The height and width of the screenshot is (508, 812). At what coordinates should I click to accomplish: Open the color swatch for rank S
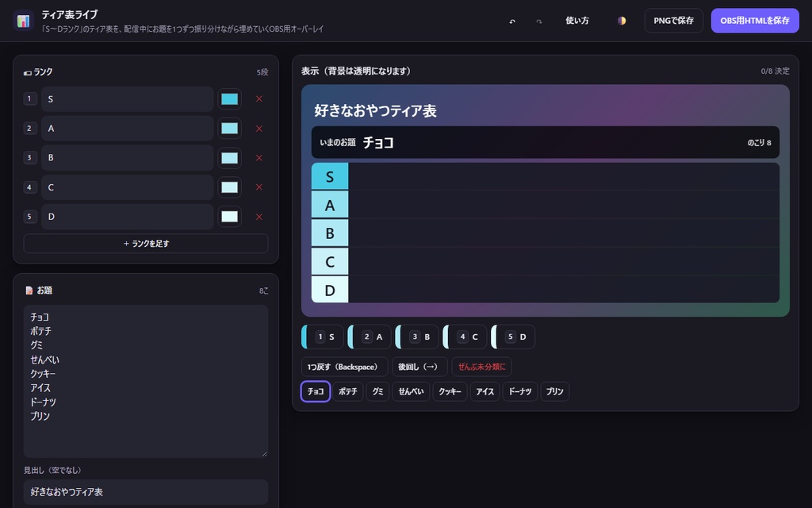coord(229,99)
